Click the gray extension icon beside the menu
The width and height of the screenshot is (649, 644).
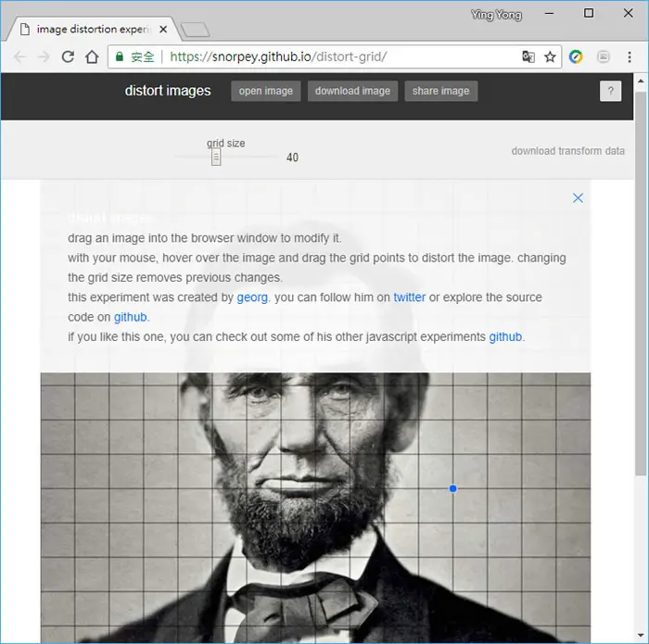603,57
